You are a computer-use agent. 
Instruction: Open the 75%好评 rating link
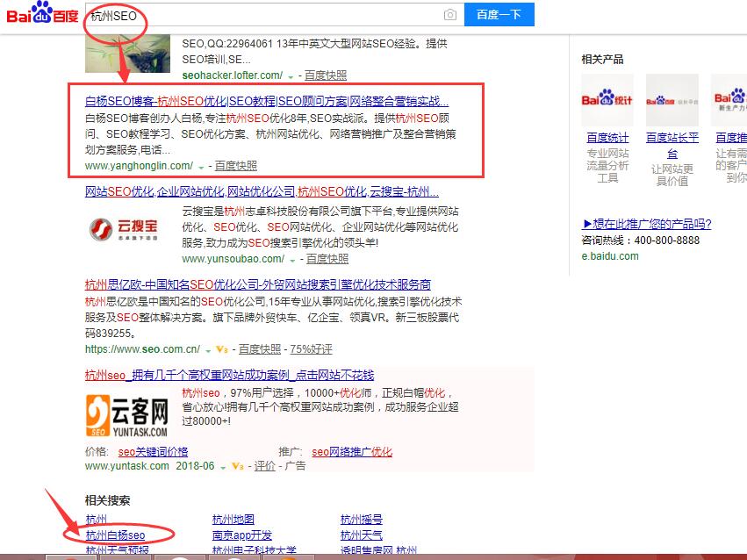[x=311, y=349]
